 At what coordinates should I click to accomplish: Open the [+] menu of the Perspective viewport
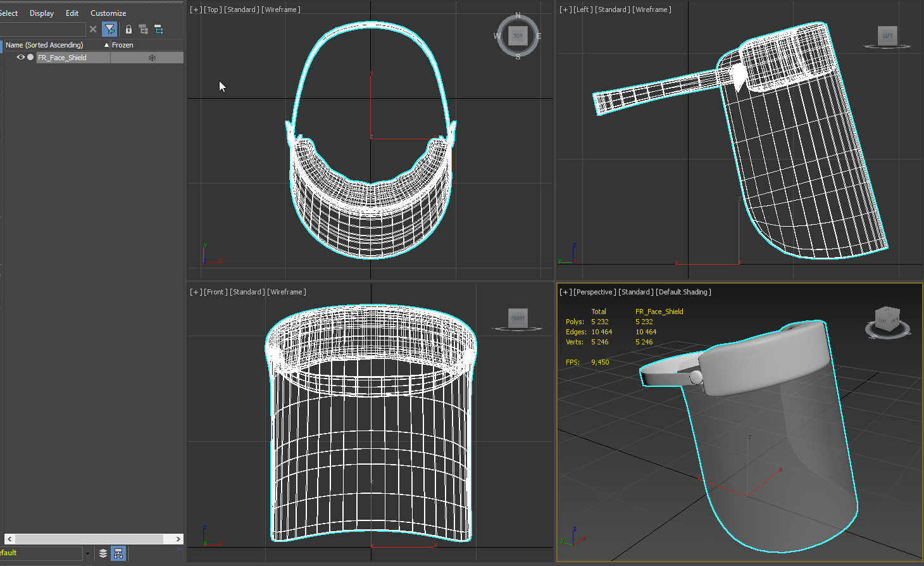[x=565, y=292]
